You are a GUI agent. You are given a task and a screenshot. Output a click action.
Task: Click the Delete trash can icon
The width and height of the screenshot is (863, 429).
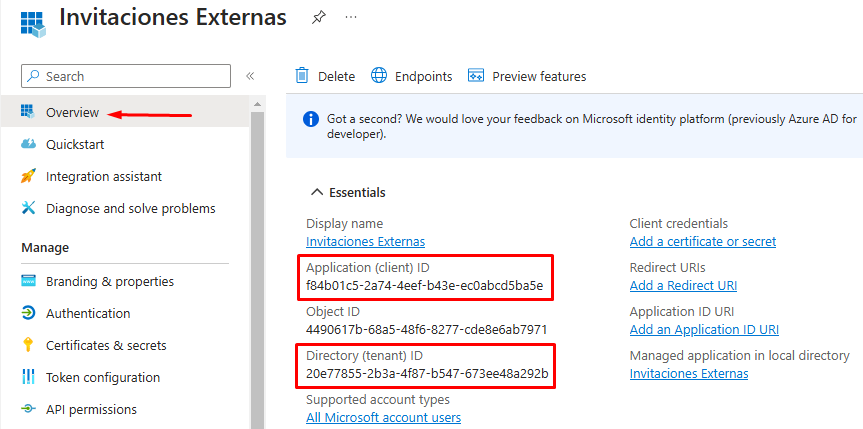tap(302, 75)
